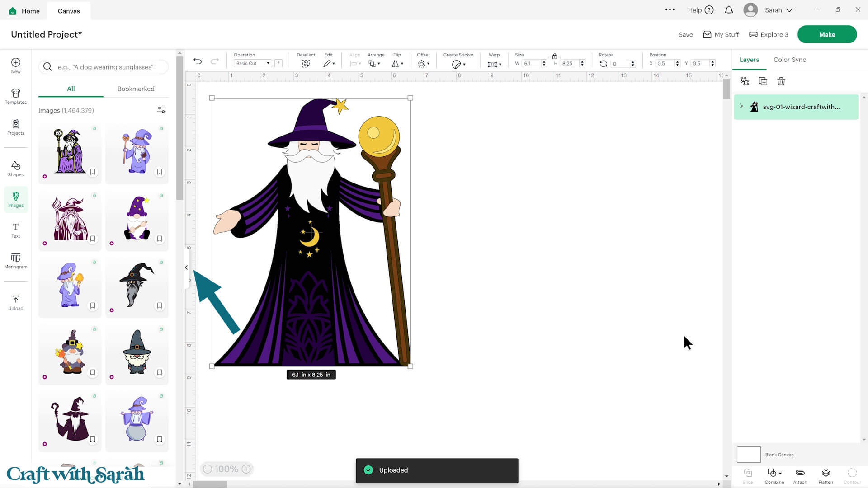The image size is (868, 488).
Task: Toggle the size lock in the toolbar
Action: [x=555, y=56]
